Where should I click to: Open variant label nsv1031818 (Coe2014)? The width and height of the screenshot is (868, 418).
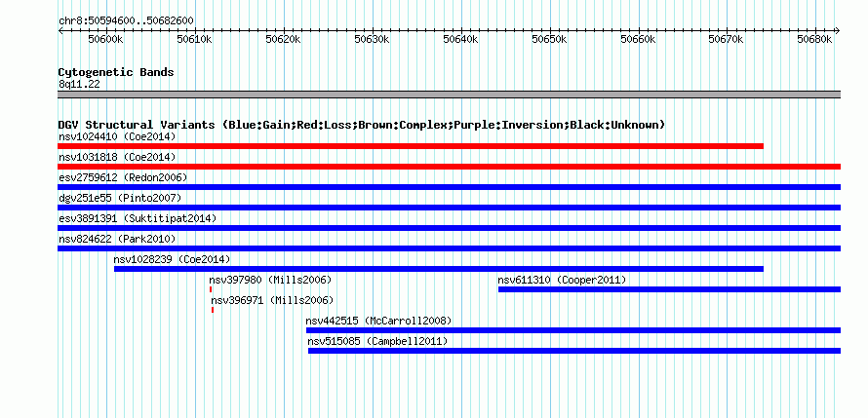(117, 157)
